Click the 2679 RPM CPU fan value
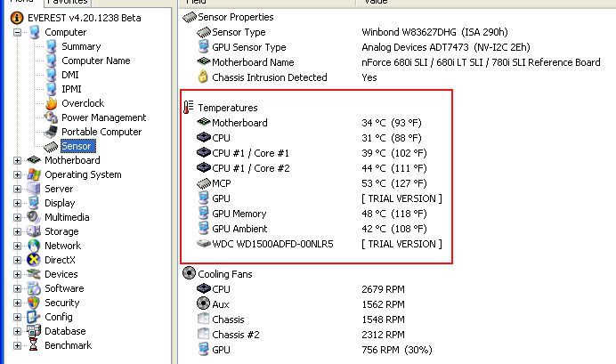Viewport: 616px width, 364px height. [383, 289]
